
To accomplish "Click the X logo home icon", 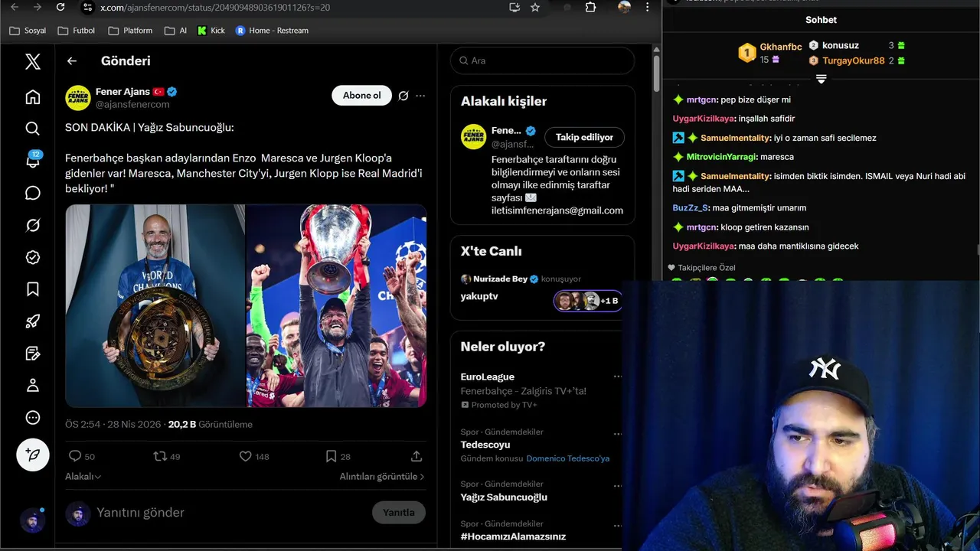I will [32, 61].
